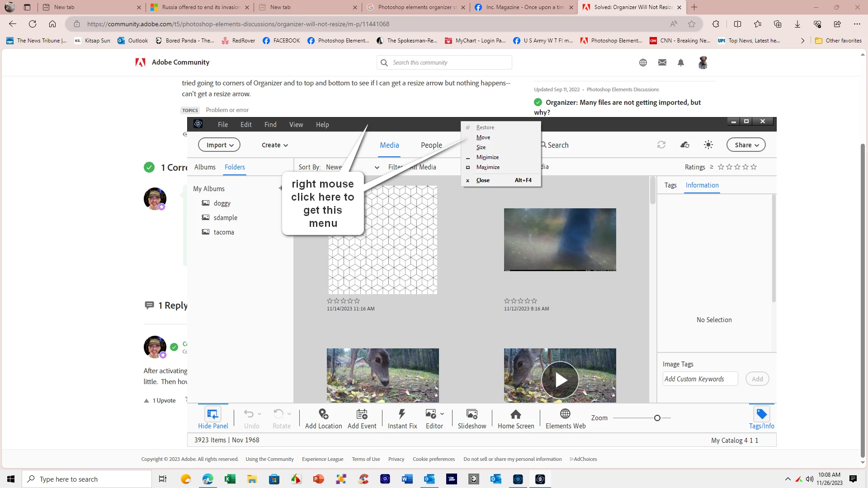
Task: Choose Maximize from the context menu
Action: (488, 167)
